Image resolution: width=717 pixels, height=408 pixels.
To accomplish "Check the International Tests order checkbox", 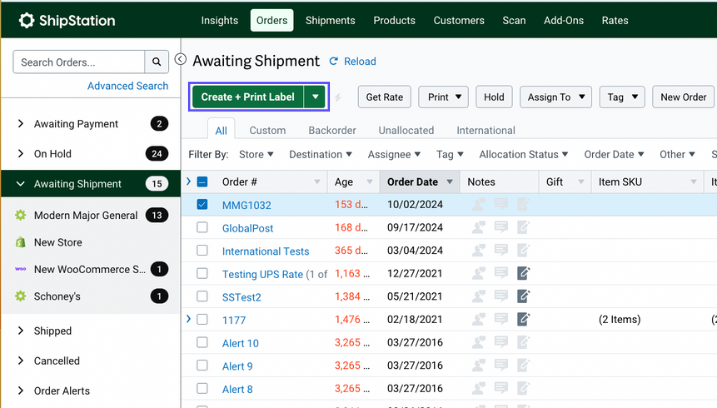I will pos(202,250).
